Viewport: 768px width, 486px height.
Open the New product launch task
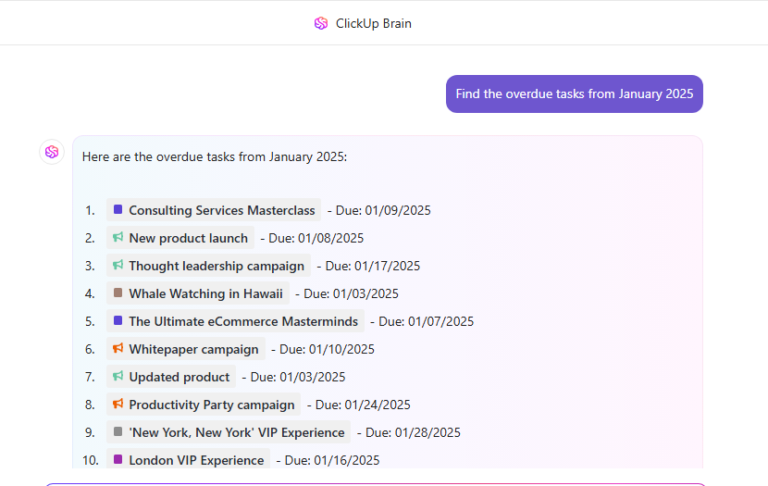tap(180, 238)
